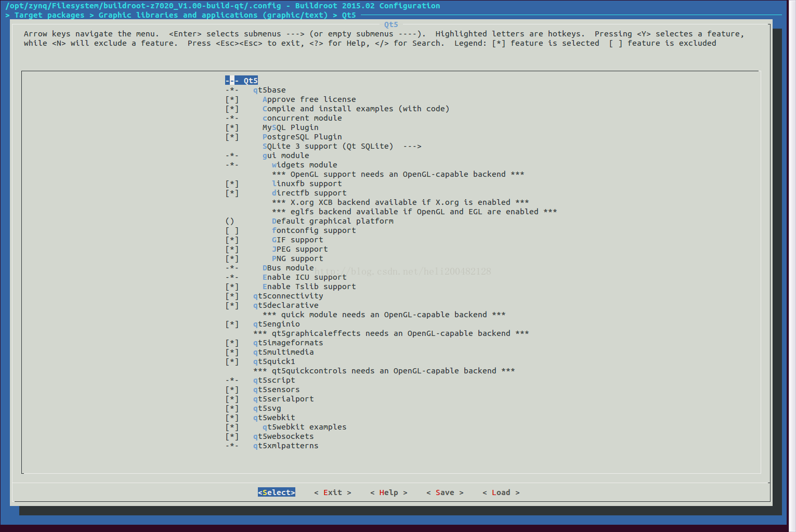Toggle qt5websockets checkbox
Image resolution: width=796 pixels, height=532 pixels.
coord(232,436)
